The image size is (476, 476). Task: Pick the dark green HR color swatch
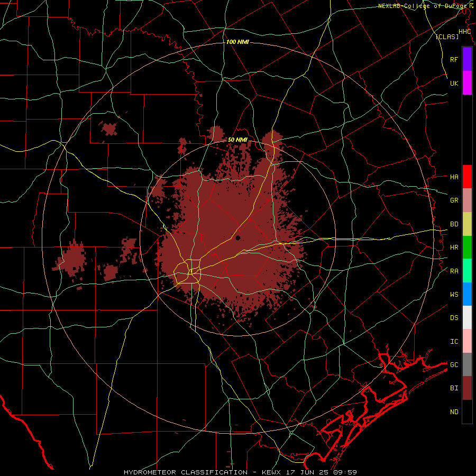(x=467, y=248)
